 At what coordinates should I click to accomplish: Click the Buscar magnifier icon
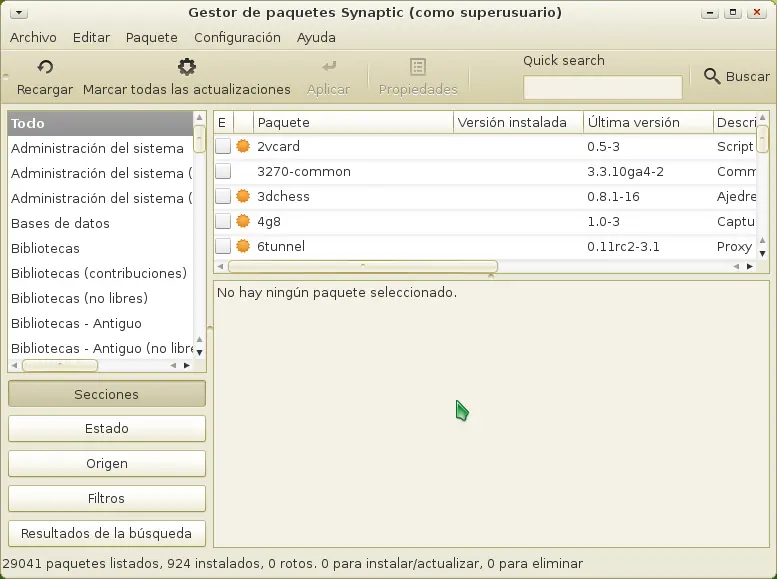click(712, 76)
